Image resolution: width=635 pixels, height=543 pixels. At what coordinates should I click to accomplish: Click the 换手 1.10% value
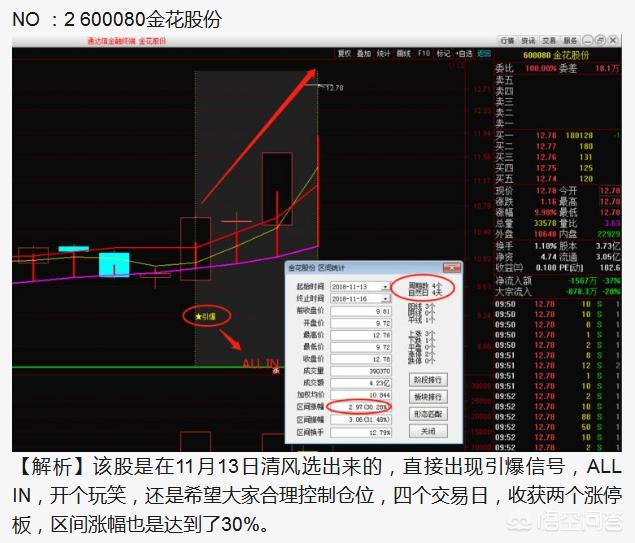pos(546,246)
